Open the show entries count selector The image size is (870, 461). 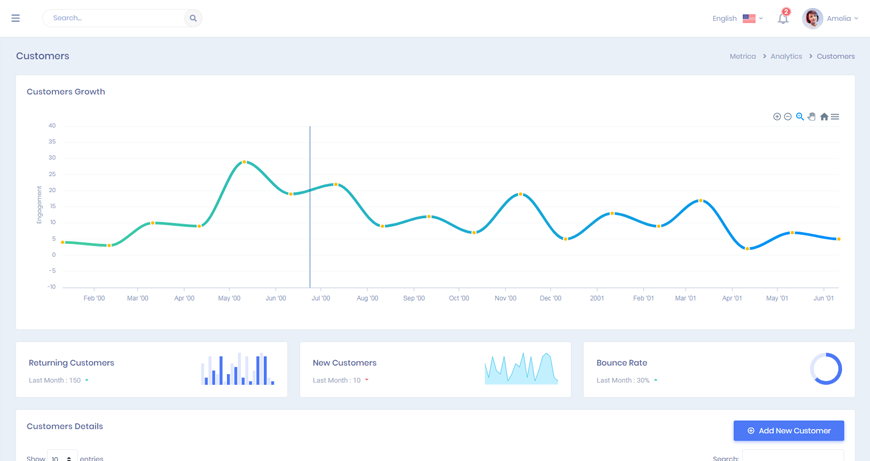click(x=62, y=457)
